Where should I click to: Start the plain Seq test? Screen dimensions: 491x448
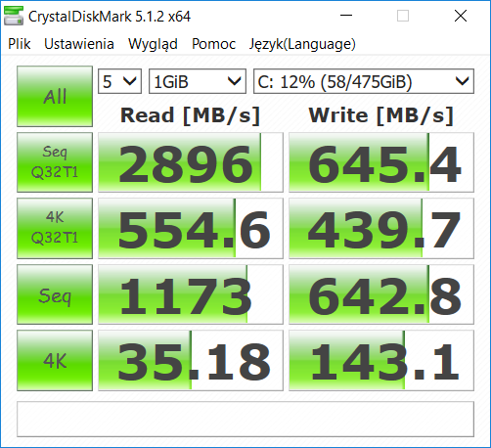click(55, 294)
